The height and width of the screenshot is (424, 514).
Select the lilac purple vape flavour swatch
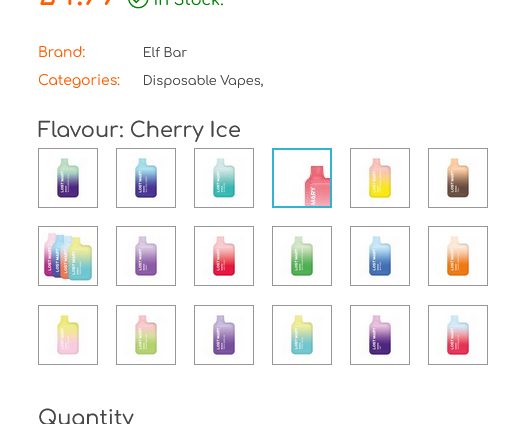point(146,256)
